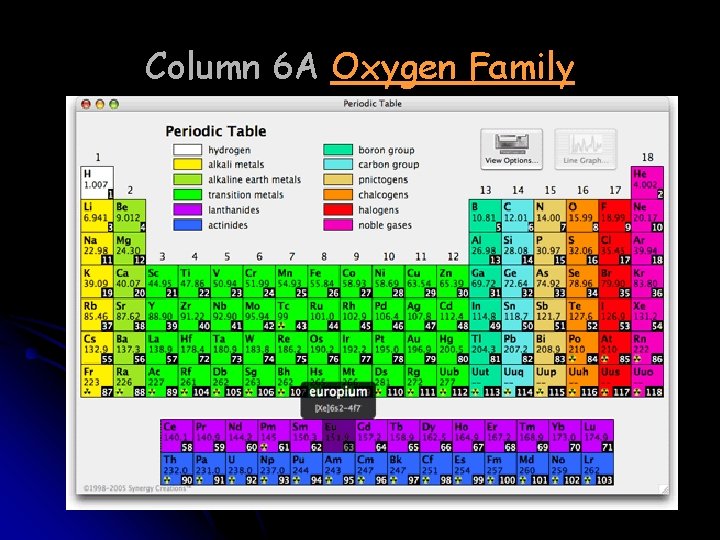The height and width of the screenshot is (540, 720).
Task: Select the Francium (Fr) element cell
Action: click(97, 381)
